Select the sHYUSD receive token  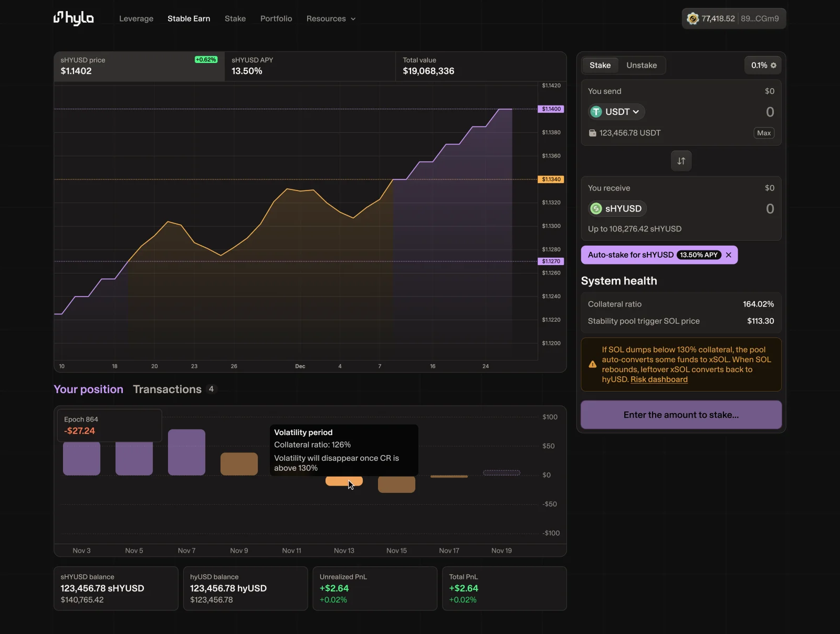click(617, 208)
